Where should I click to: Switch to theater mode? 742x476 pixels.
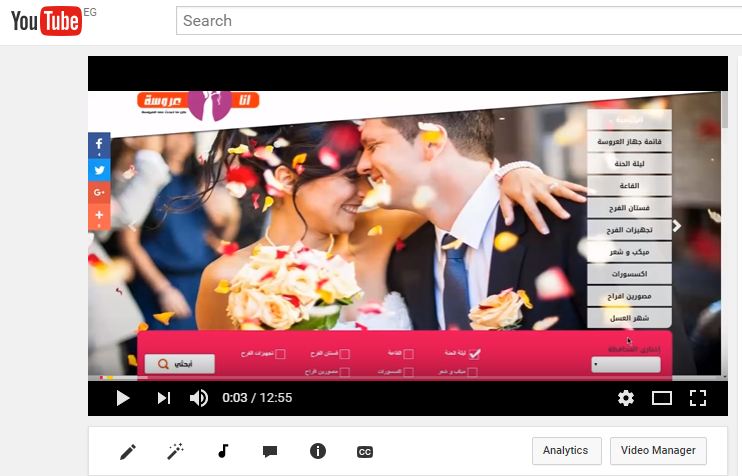point(661,398)
